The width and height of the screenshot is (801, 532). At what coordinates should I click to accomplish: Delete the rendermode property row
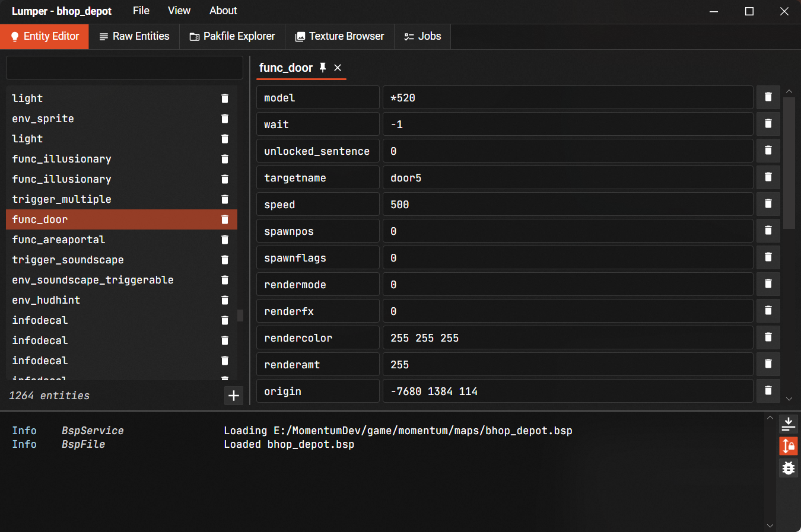[x=768, y=284]
